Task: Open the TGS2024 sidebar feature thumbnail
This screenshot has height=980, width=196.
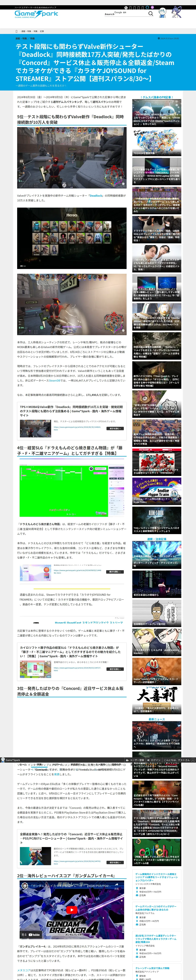Action: coord(156,142)
